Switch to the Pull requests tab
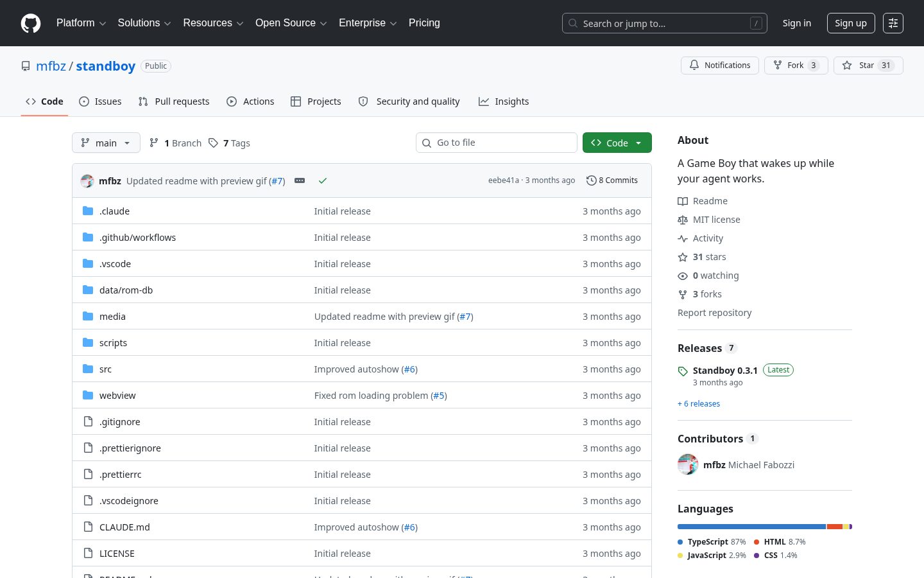Screen dimensions: 924x578 (174, 101)
